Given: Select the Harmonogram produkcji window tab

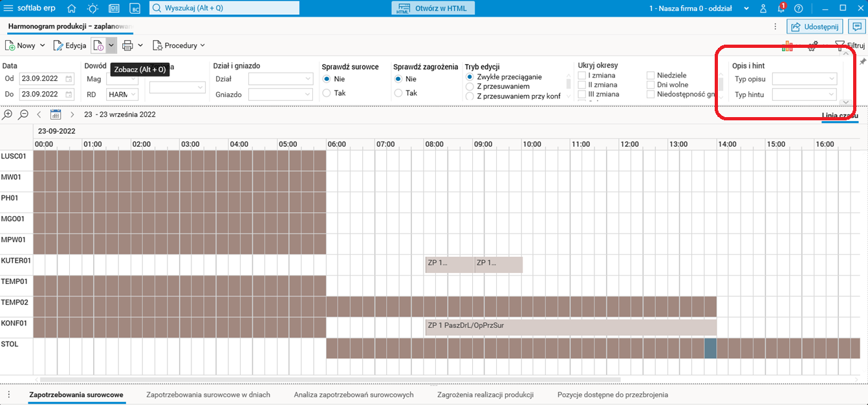Looking at the screenshot, I should tap(71, 27).
